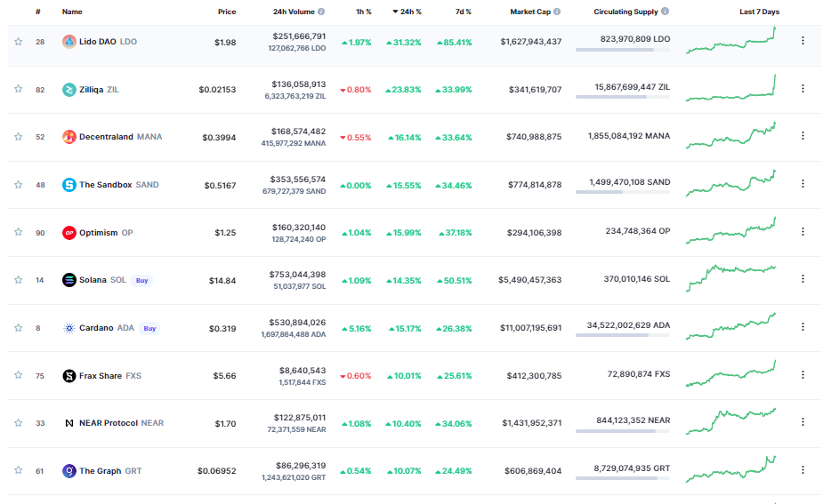Click the Optimism OP logo icon
The image size is (823, 504).
coord(69,233)
